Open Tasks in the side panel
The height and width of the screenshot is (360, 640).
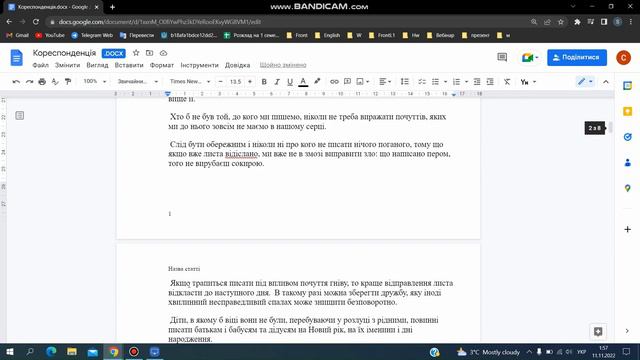pos(627,137)
